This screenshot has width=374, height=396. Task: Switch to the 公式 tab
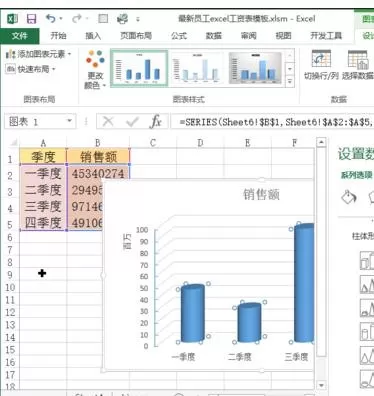click(179, 36)
